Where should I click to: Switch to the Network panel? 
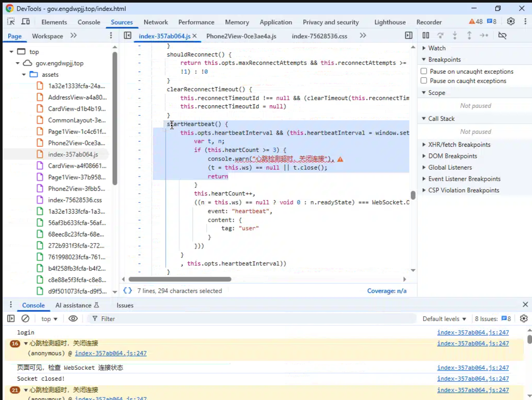pos(156,22)
